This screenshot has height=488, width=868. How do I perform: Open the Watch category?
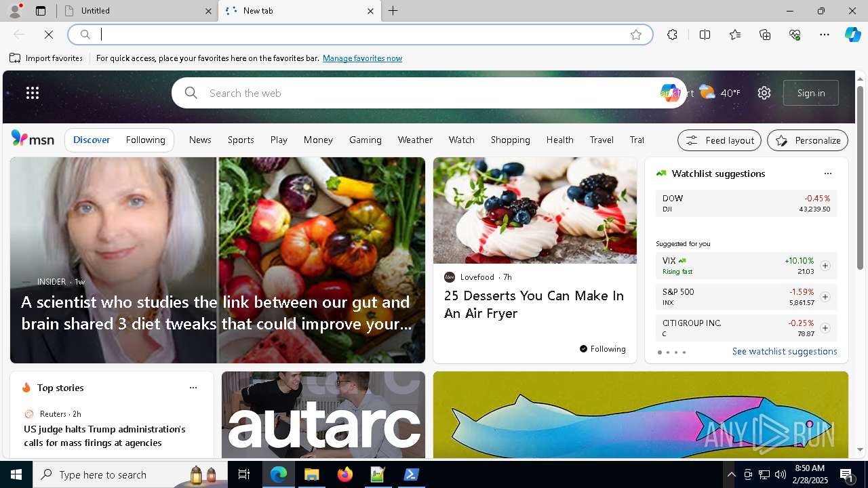(x=461, y=140)
